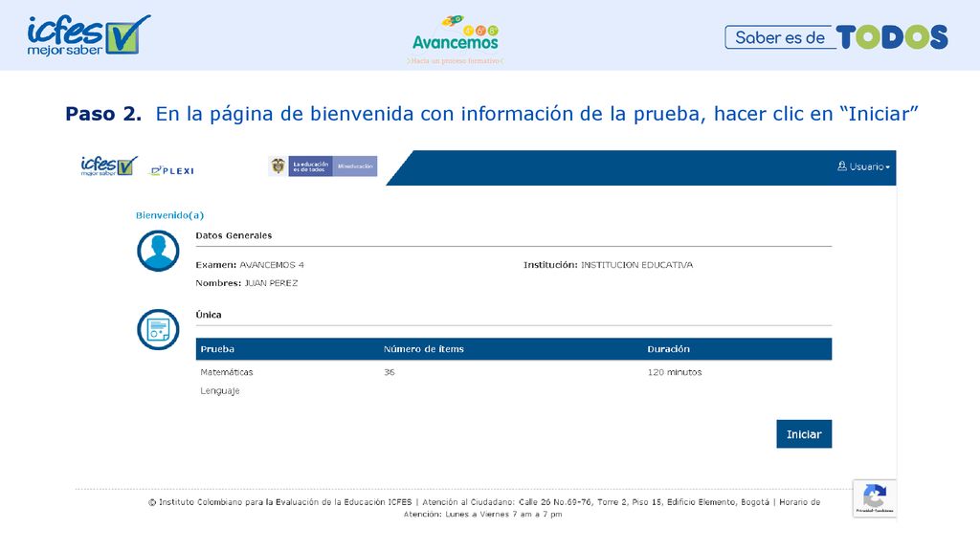The image size is (980, 551).
Task: Click the Bienvenido(a) heading
Action: click(x=170, y=215)
